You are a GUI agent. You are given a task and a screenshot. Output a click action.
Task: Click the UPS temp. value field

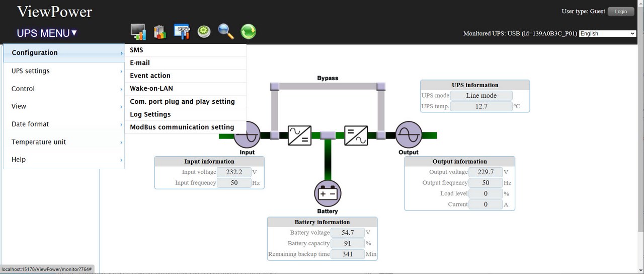click(x=481, y=106)
